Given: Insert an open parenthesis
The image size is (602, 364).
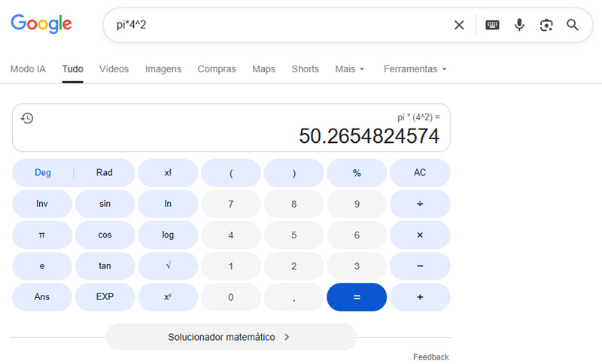Looking at the screenshot, I should coord(231,173).
